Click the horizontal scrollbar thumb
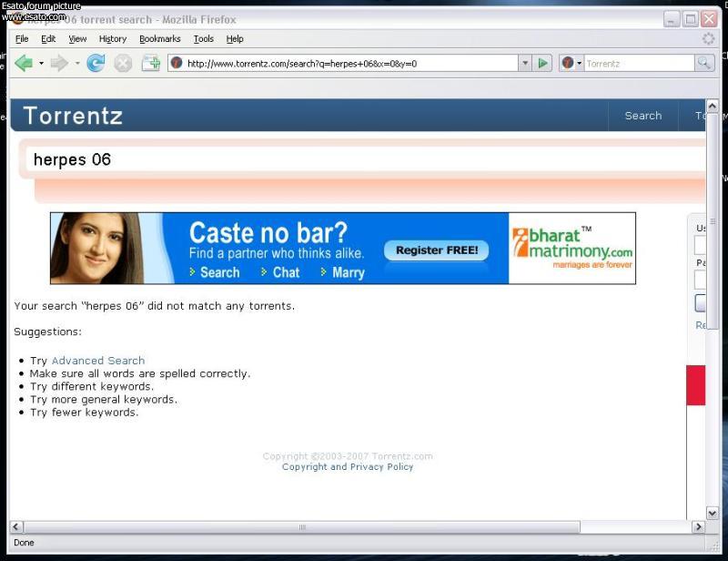The image size is (728, 561). 302,527
